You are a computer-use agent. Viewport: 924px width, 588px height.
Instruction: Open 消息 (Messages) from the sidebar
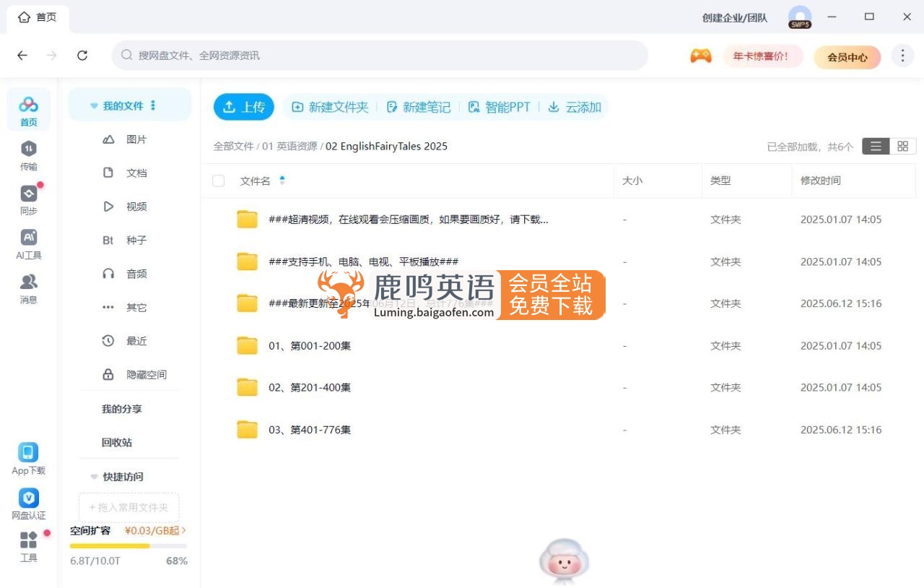pos(28,288)
